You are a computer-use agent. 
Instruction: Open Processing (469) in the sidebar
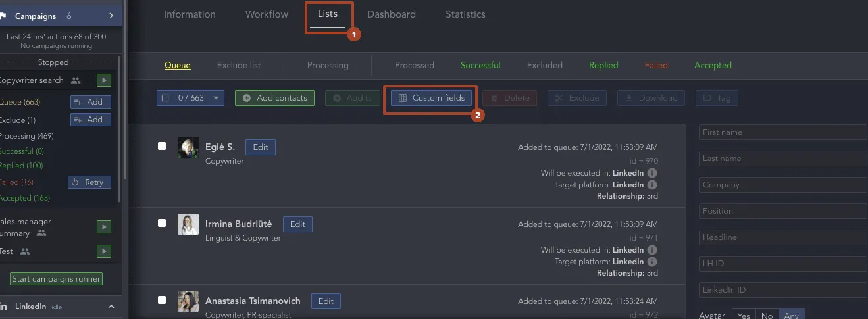point(26,136)
